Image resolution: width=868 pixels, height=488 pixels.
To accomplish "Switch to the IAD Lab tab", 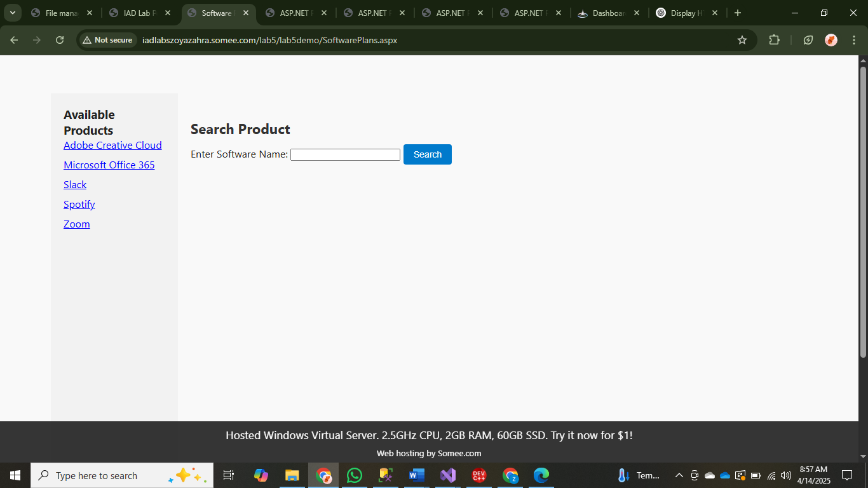I will 140,13.
